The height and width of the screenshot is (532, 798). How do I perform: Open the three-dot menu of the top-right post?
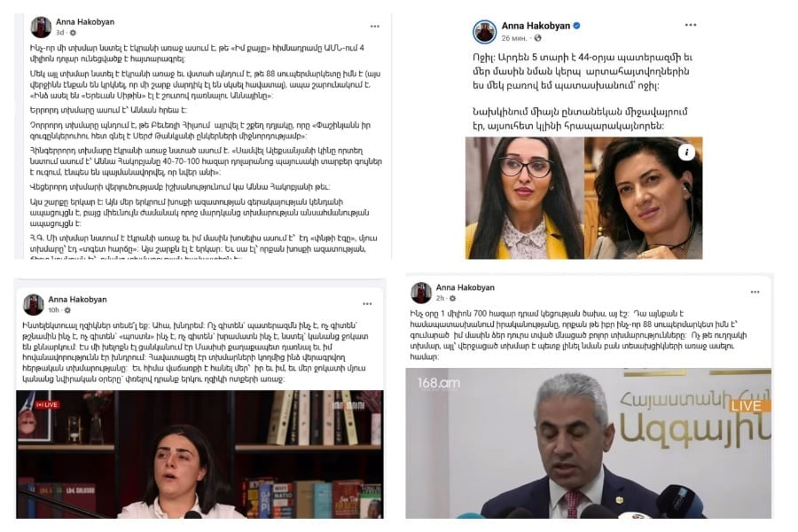pyautogui.click(x=690, y=25)
